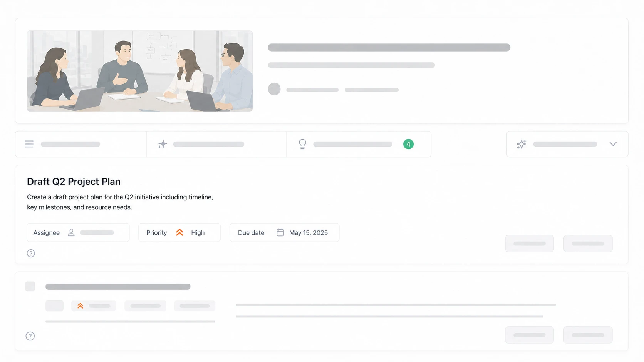
Task: Click the help icon in the lower card
Action: [x=30, y=336]
